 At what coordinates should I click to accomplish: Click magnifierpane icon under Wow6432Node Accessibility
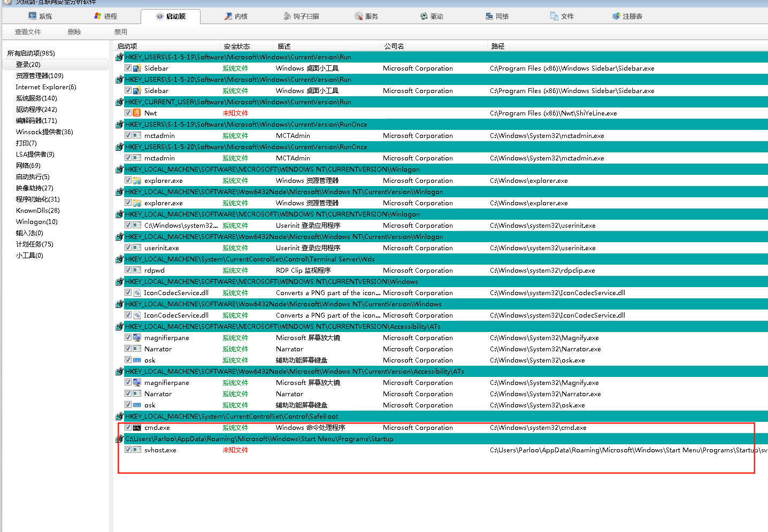click(137, 382)
